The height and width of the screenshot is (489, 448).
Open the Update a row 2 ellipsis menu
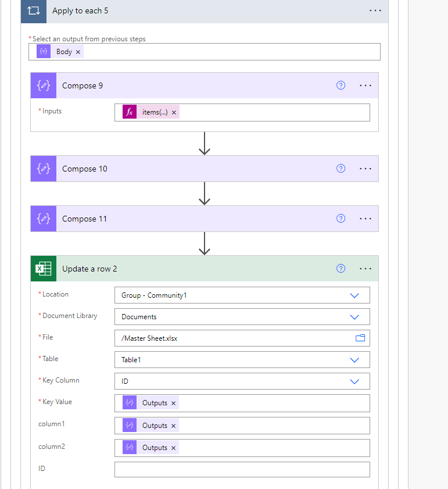click(365, 269)
